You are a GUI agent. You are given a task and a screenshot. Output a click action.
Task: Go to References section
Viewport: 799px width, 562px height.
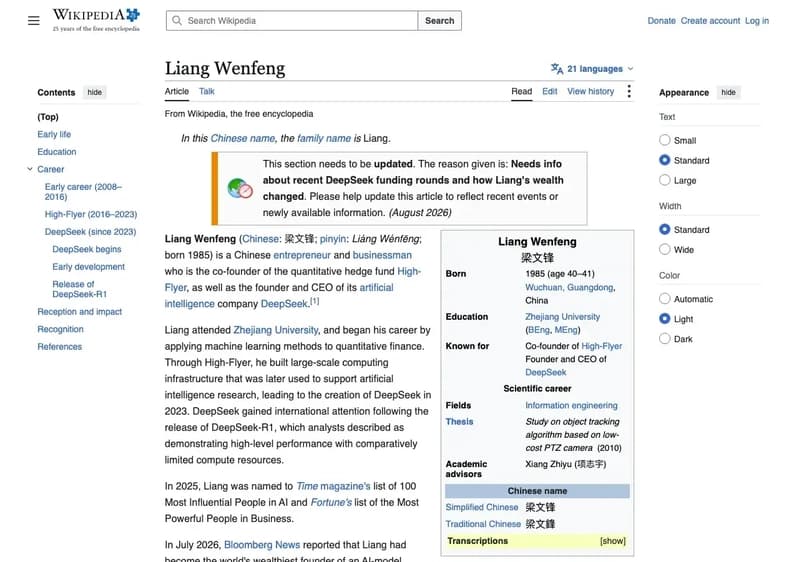[x=60, y=346]
